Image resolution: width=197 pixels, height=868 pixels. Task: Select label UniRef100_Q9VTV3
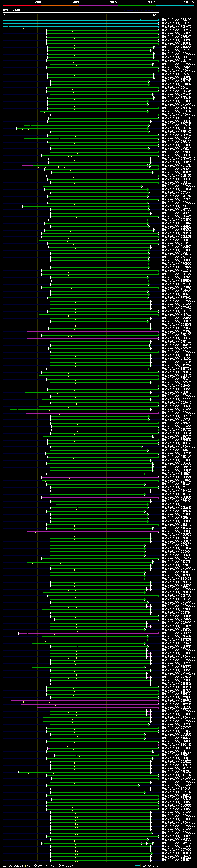(177, 728)
